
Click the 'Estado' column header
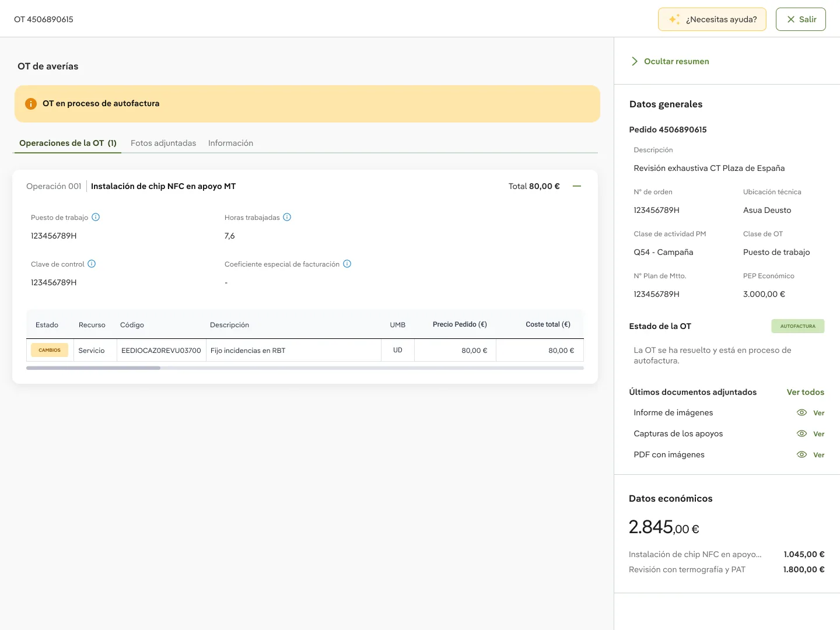(47, 325)
